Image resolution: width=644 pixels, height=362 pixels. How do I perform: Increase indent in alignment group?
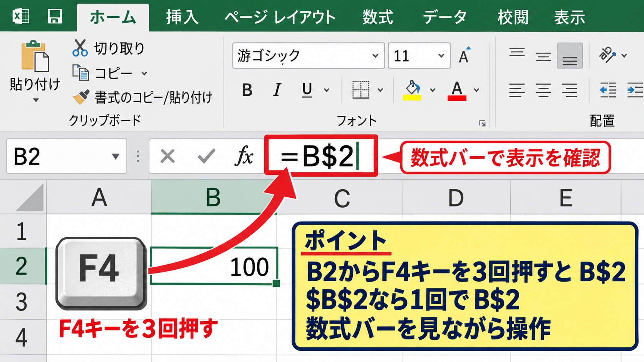click(x=635, y=90)
